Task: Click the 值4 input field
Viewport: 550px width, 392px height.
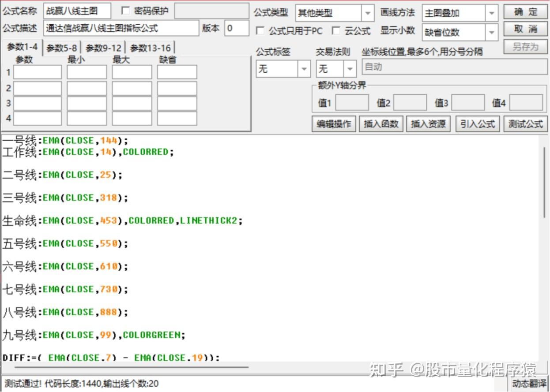Action: coord(526,102)
